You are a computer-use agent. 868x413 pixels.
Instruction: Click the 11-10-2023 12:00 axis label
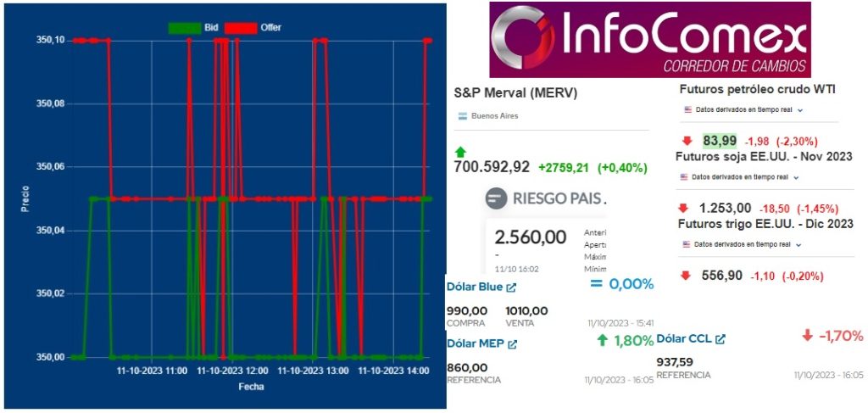pyautogui.click(x=232, y=371)
